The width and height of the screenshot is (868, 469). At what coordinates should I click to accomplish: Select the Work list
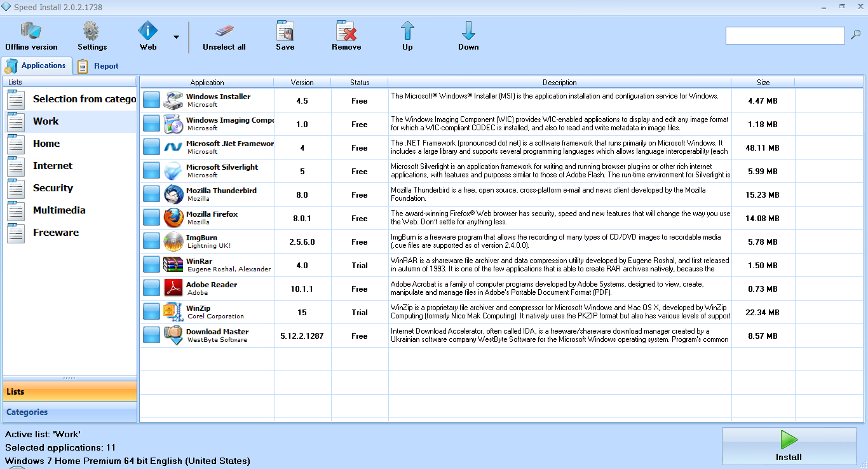click(70, 121)
